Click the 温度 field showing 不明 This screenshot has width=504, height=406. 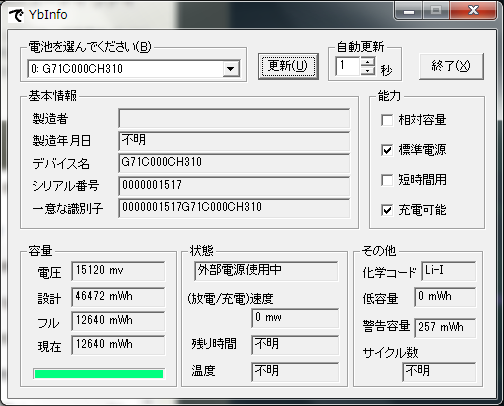[x=295, y=372]
